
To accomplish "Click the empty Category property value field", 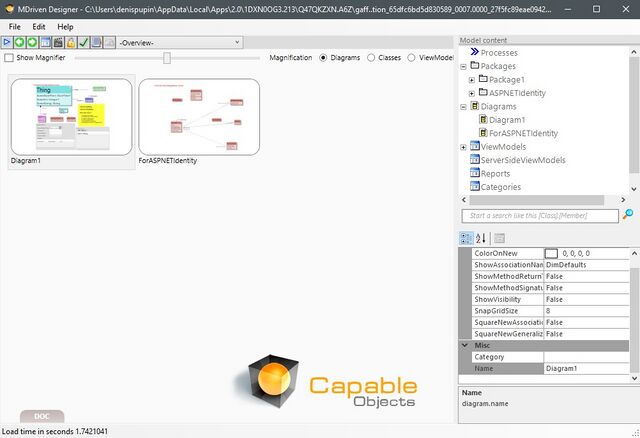I will pyautogui.click(x=587, y=357).
